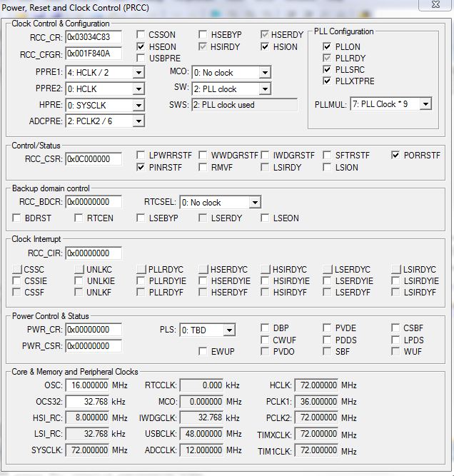Enable the HSERDYIE interrupt checkbox
This screenshot has width=454, height=476.
point(203,280)
